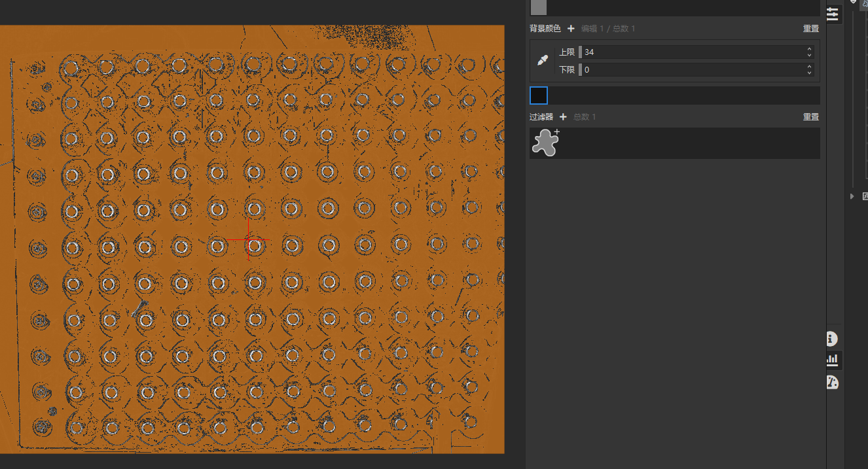868x469 pixels.
Task: Show the histogram bar chart panel
Action: pos(832,359)
